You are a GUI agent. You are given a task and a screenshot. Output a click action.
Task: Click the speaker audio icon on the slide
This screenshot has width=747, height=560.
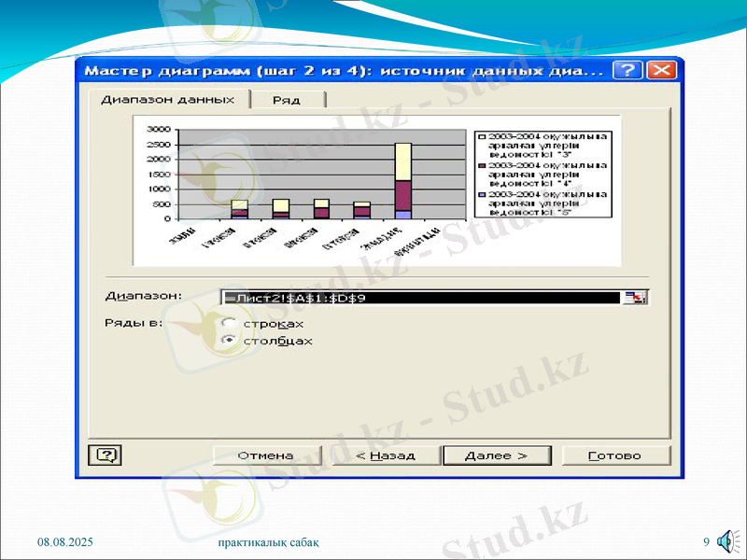pyautogui.click(x=727, y=539)
